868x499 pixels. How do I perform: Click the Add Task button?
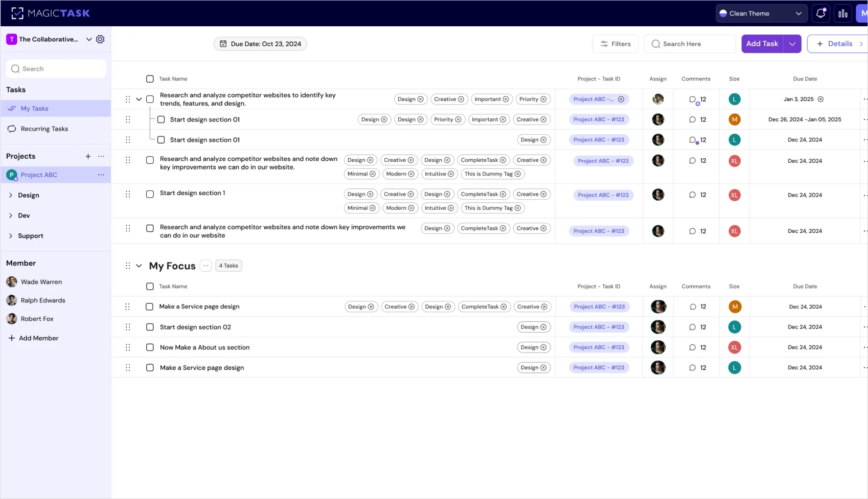point(762,43)
